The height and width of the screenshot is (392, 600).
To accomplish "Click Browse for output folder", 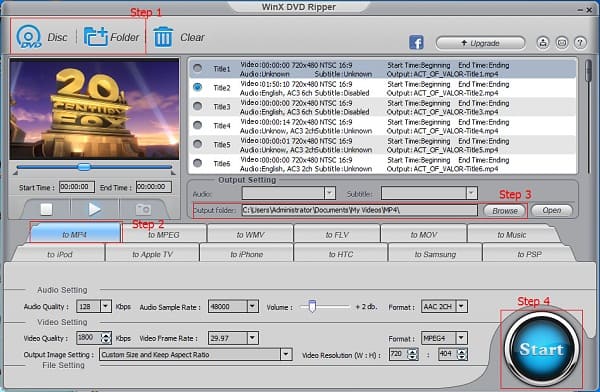I will (x=505, y=211).
